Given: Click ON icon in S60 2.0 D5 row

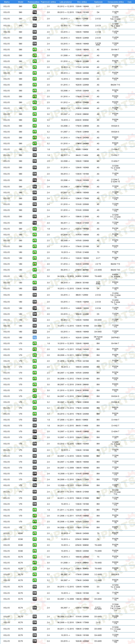Looking at the screenshot, I should (35, 38).
